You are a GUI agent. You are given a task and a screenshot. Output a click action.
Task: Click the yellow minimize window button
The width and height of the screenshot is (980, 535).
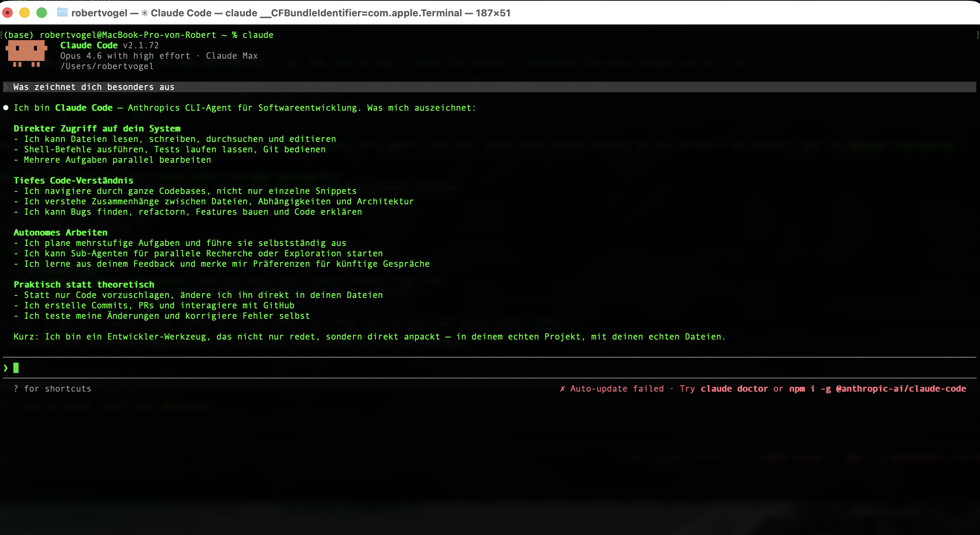click(x=24, y=13)
